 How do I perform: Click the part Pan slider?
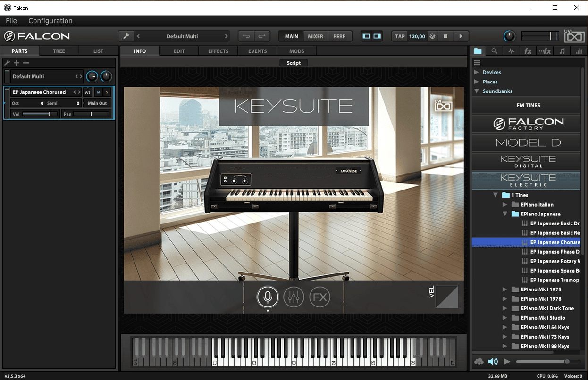point(92,114)
